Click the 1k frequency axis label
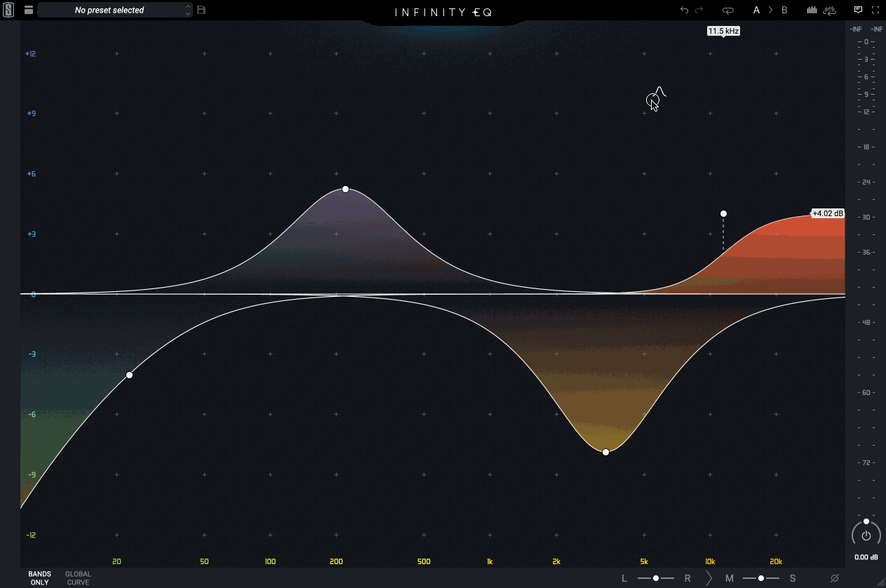This screenshot has height=588, width=886. point(490,561)
